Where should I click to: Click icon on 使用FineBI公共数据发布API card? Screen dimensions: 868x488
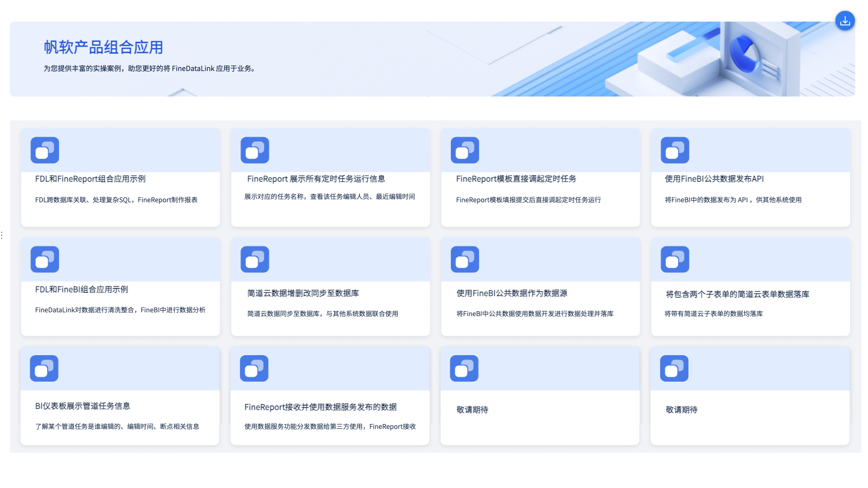pyautogui.click(x=675, y=150)
